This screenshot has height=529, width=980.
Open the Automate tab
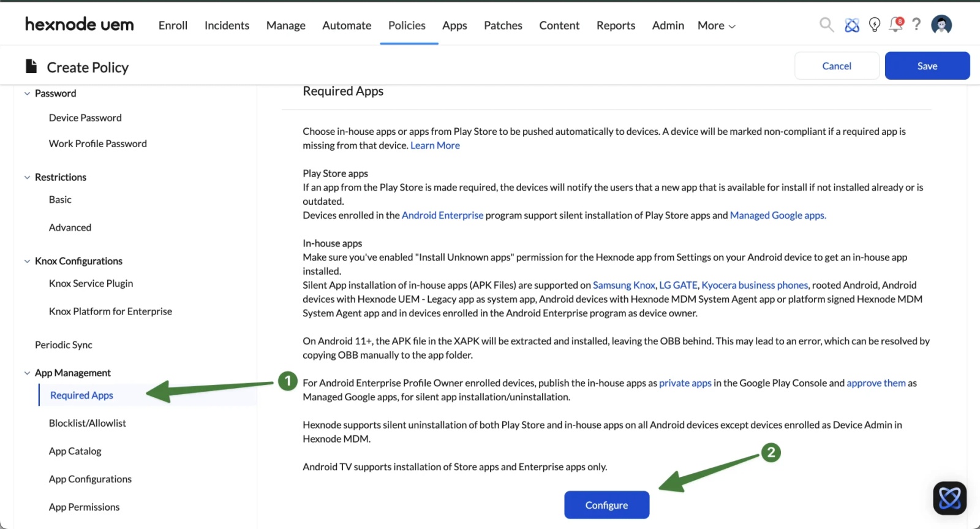pyautogui.click(x=347, y=25)
